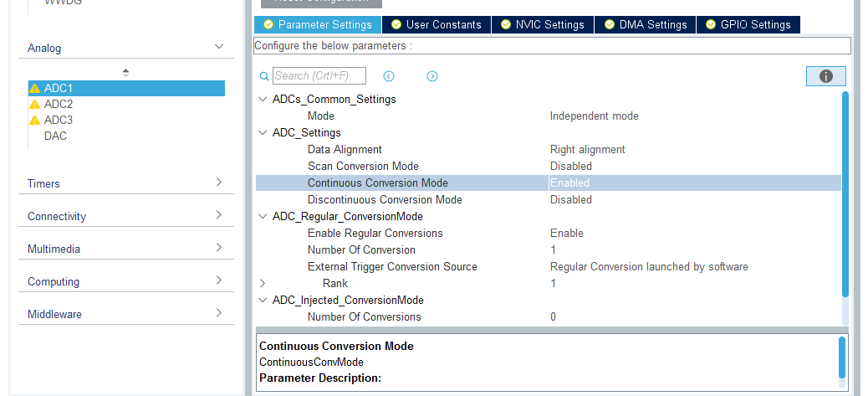This screenshot has width=868, height=396.
Task: Click the ADC3 warning triangle icon
Action: [35, 121]
